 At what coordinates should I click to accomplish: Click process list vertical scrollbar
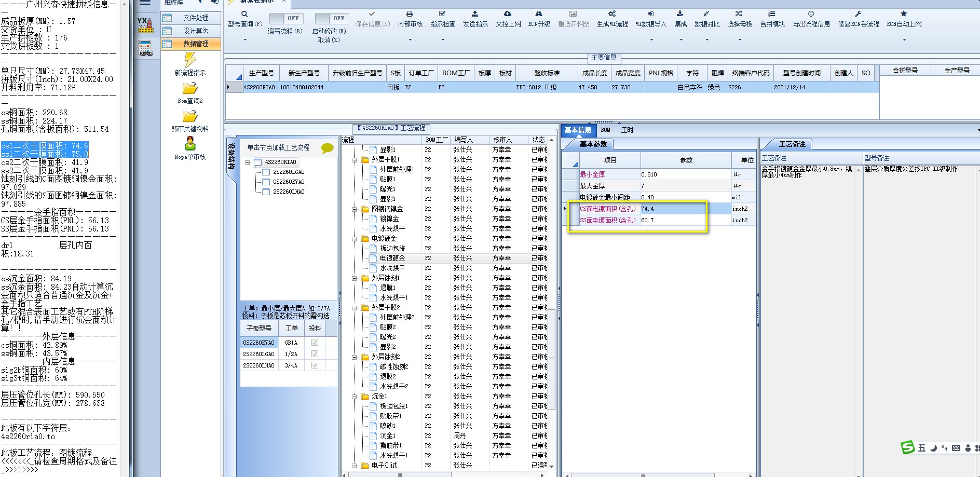click(x=551, y=359)
